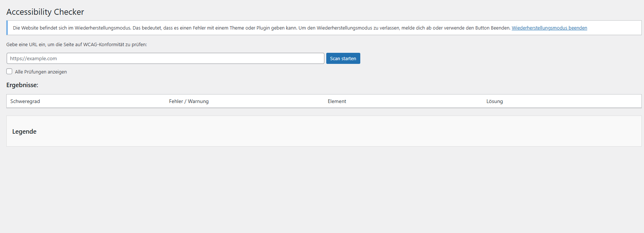Click the Legende heading
Screen dimensions: 644x233
click(24, 131)
